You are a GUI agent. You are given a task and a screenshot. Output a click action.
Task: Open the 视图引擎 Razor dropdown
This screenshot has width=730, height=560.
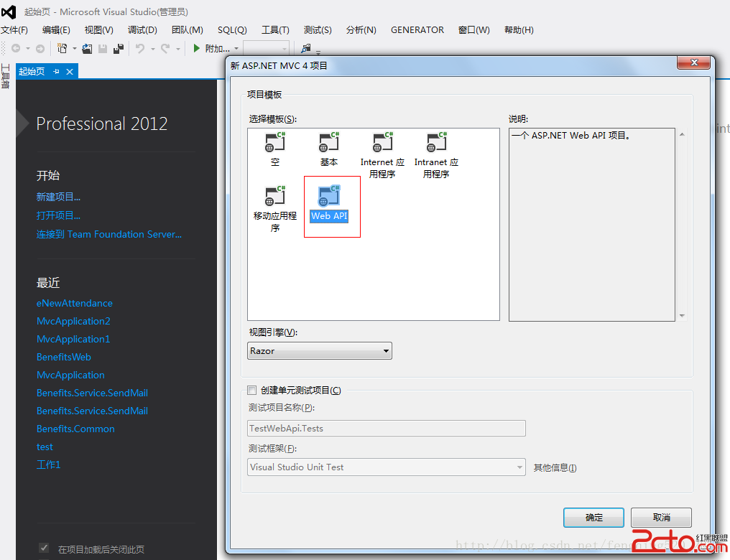[x=386, y=351]
